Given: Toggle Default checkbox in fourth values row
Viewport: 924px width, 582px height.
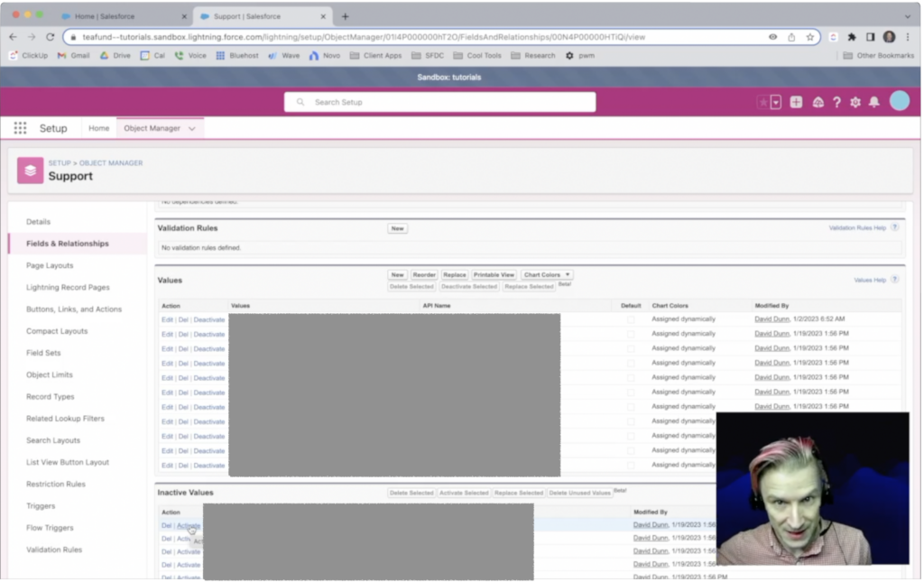Looking at the screenshot, I should coord(631,363).
